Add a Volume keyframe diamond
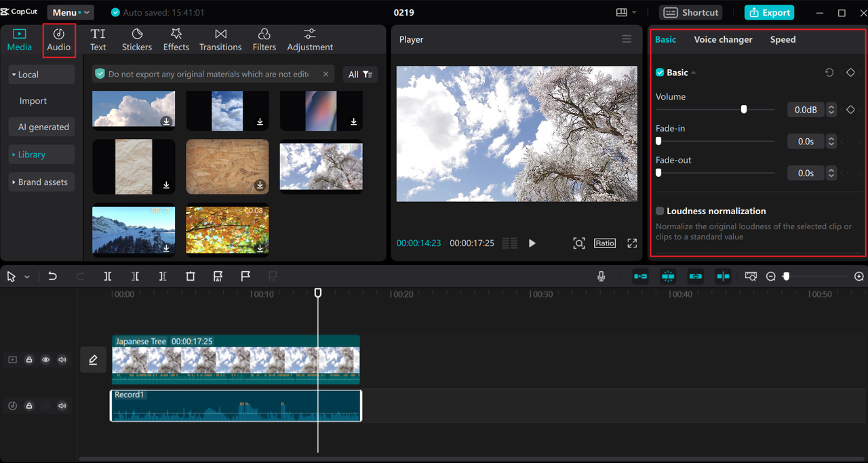The height and width of the screenshot is (463, 868). click(850, 109)
